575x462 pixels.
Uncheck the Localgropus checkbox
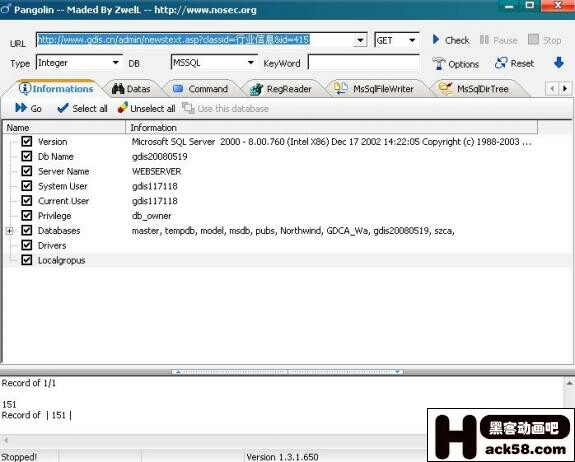(x=27, y=260)
